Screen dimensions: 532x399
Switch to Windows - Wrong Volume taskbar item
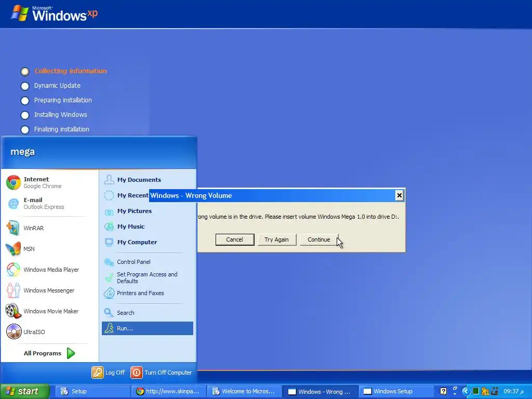tap(320, 391)
